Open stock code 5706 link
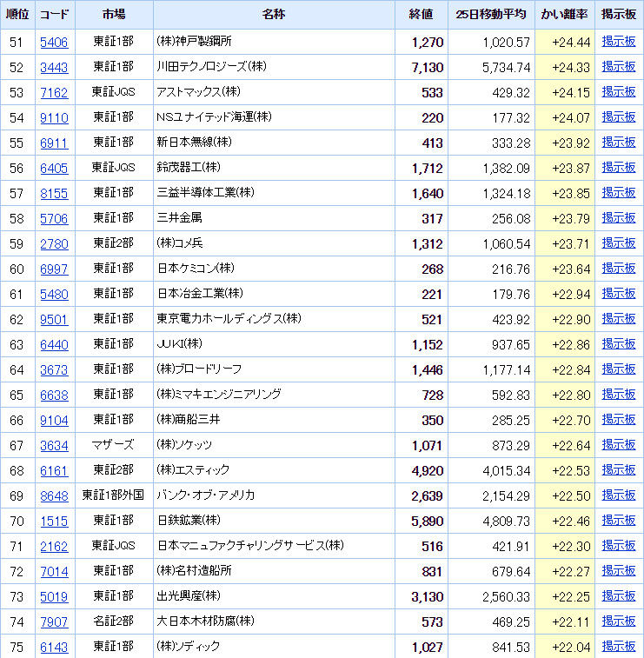644x658 pixels. pyautogui.click(x=54, y=219)
